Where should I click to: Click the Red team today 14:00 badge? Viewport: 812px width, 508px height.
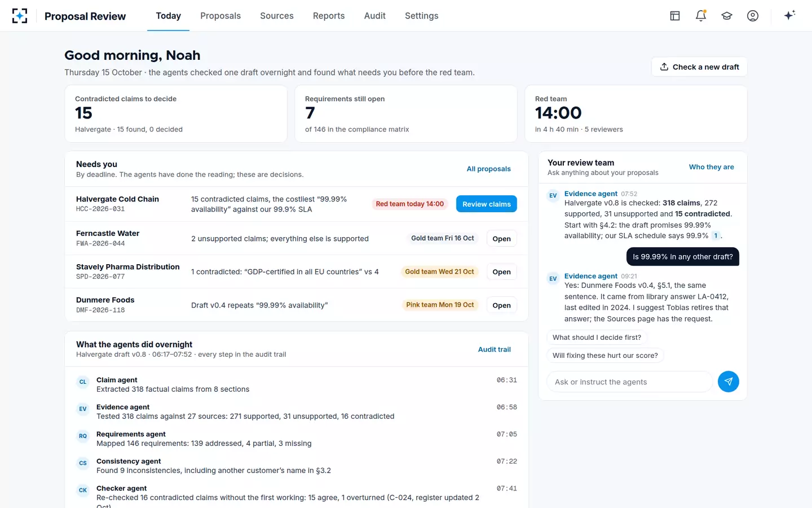pos(410,204)
